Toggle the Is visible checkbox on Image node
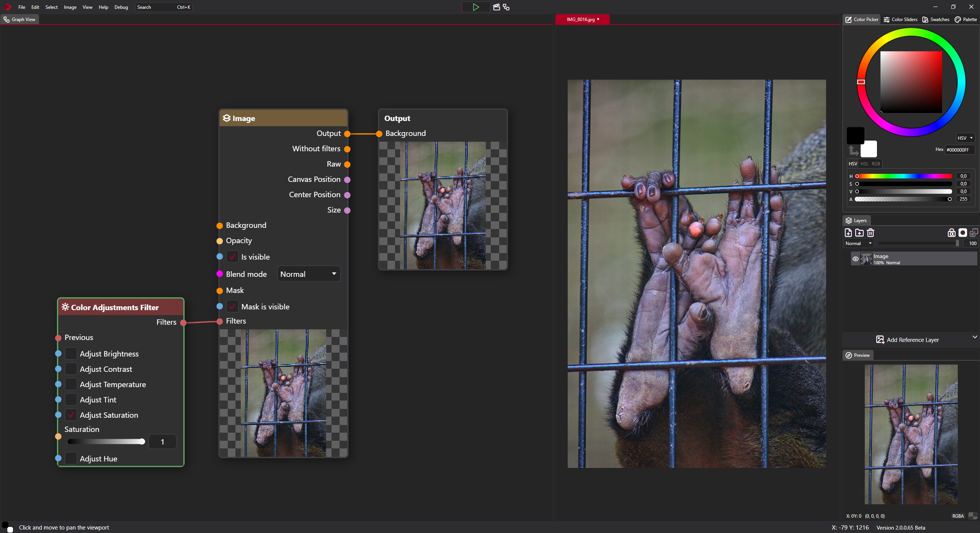This screenshot has width=980, height=533. (x=232, y=257)
